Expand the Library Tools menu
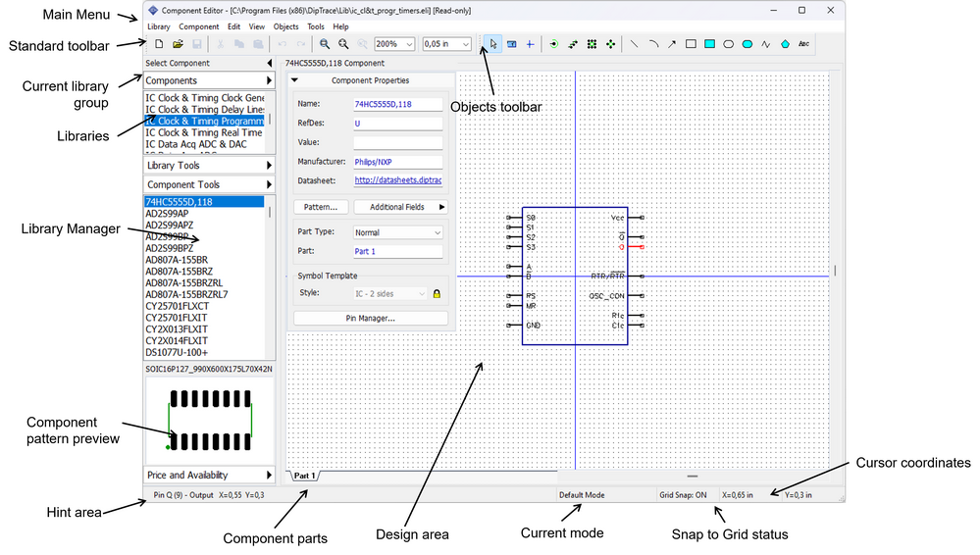Viewport: 980px width, 555px height. [x=209, y=166]
